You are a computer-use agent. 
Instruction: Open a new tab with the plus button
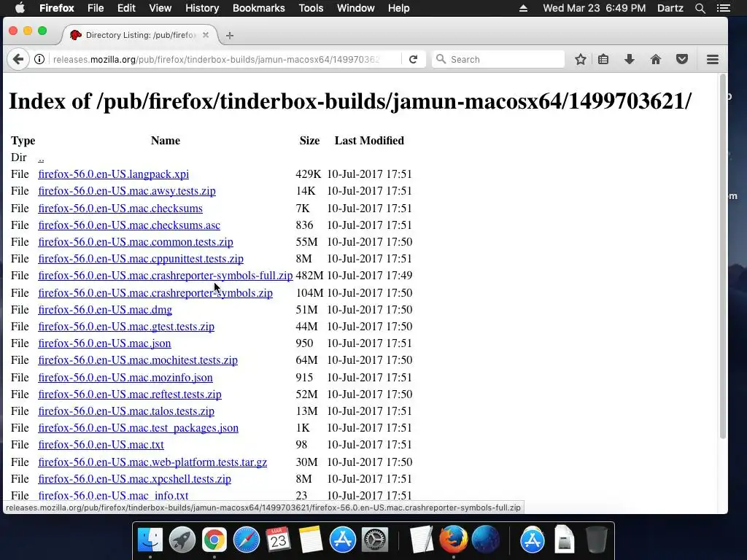click(x=230, y=35)
